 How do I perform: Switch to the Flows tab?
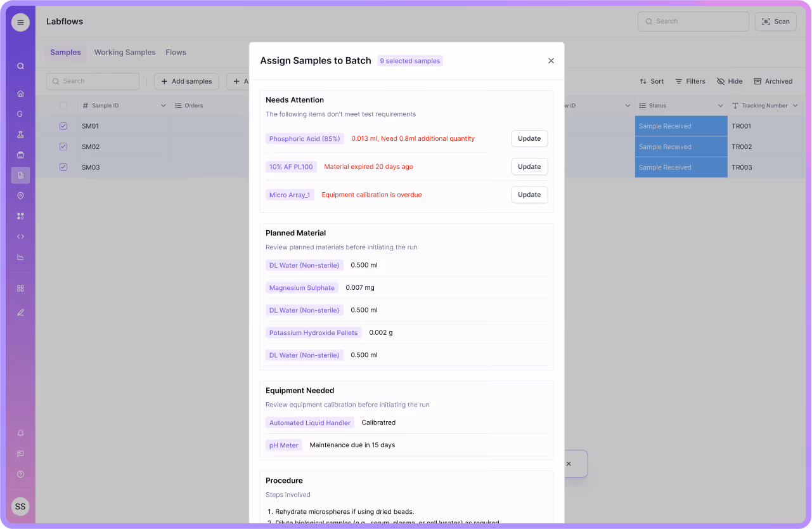(x=176, y=52)
